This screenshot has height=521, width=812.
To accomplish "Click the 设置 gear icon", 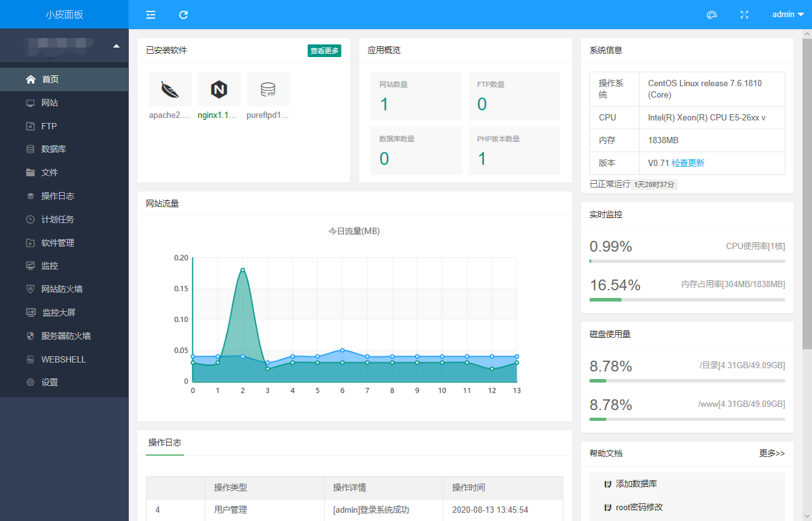I will click(x=30, y=382).
